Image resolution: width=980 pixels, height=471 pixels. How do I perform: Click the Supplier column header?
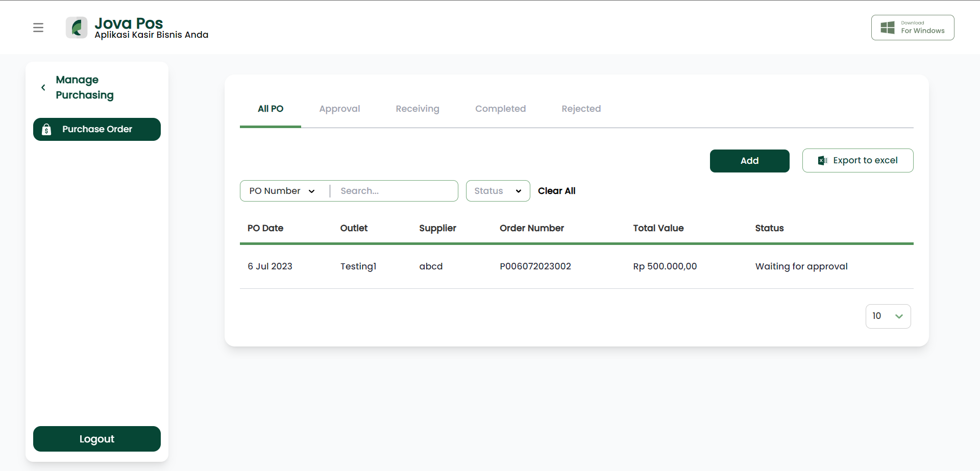tap(437, 228)
